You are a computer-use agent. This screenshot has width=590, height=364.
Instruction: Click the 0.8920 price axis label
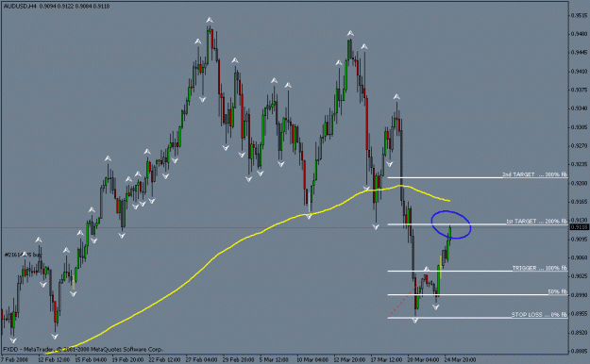pyautogui.click(x=579, y=333)
